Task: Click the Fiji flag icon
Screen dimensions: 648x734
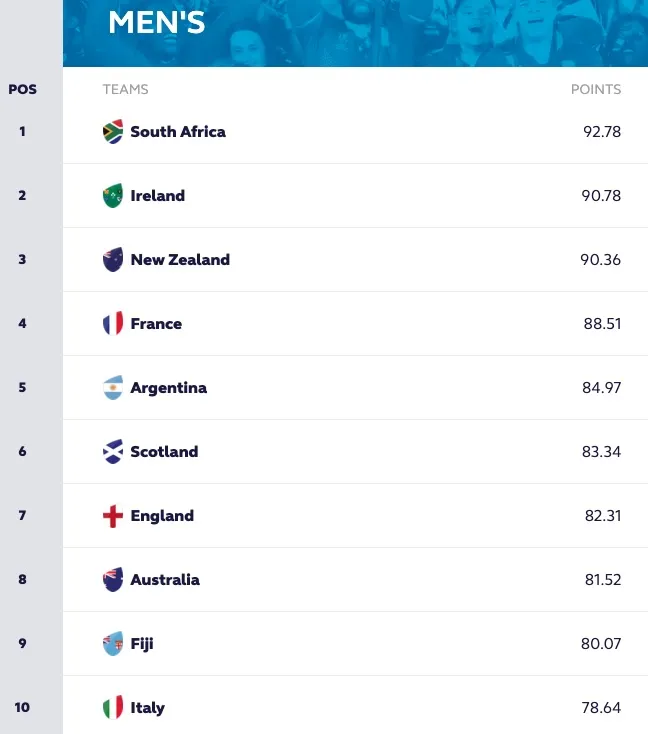Action: pyautogui.click(x=113, y=644)
